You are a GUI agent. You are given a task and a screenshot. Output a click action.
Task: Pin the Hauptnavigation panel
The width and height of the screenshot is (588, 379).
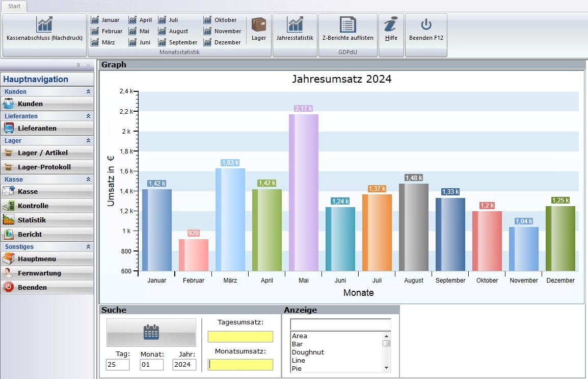coord(78,65)
